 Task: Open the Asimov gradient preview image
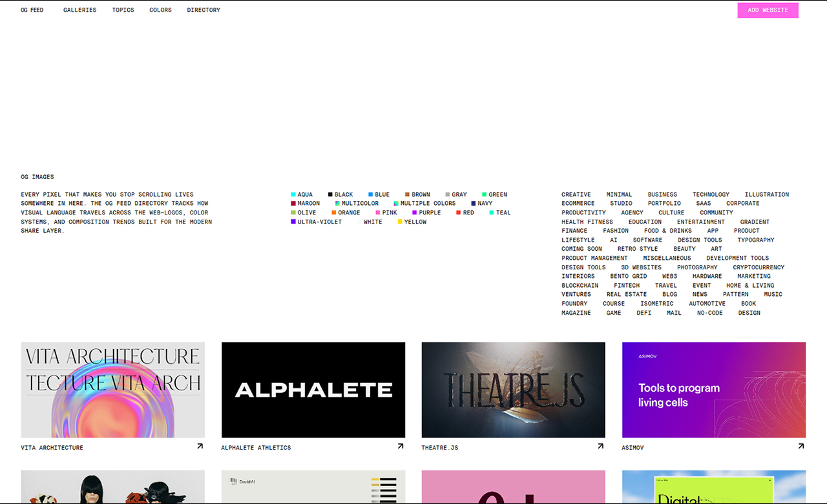[713, 390]
